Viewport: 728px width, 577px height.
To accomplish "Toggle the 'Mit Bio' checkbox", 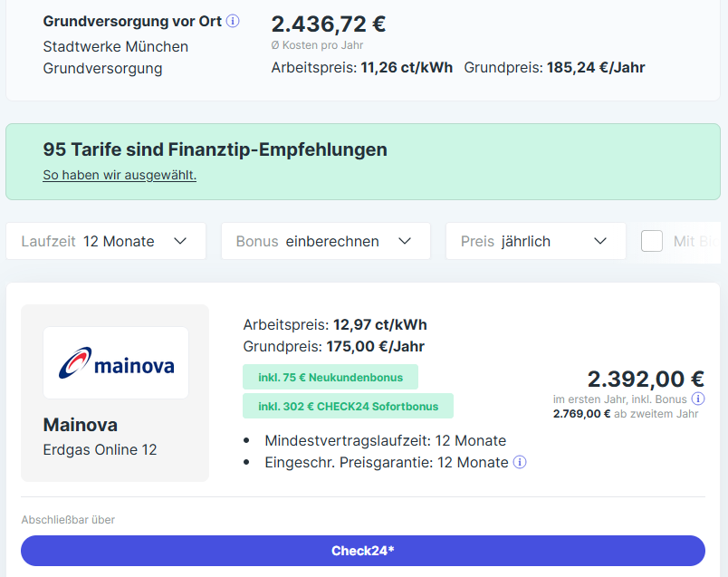I will coord(652,241).
